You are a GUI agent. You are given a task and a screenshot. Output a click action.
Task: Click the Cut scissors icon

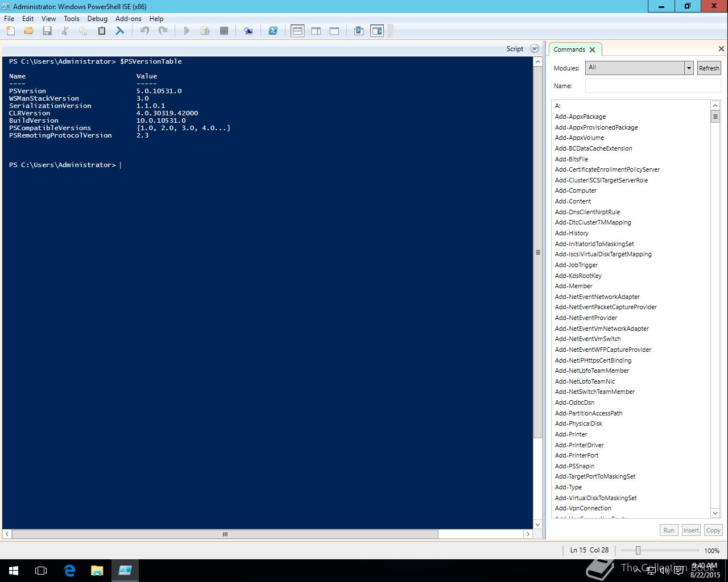click(x=65, y=31)
